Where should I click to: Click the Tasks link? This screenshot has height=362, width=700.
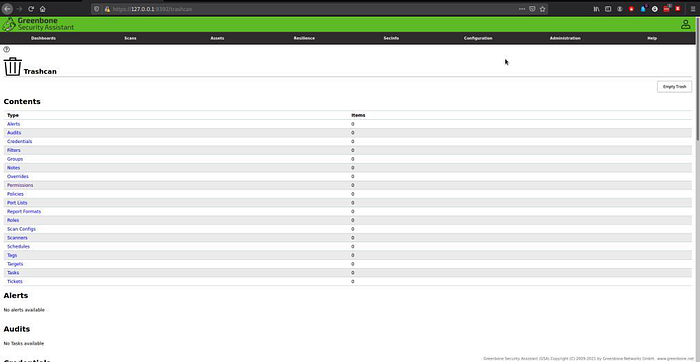[x=13, y=273]
